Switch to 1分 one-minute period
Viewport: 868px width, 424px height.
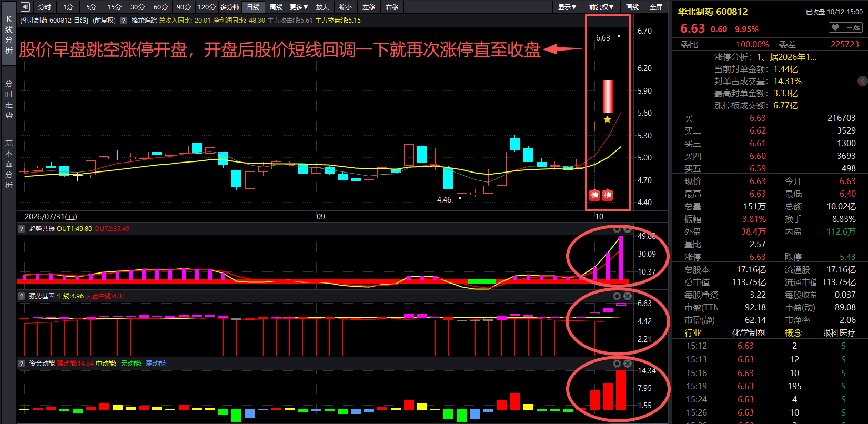(68, 7)
